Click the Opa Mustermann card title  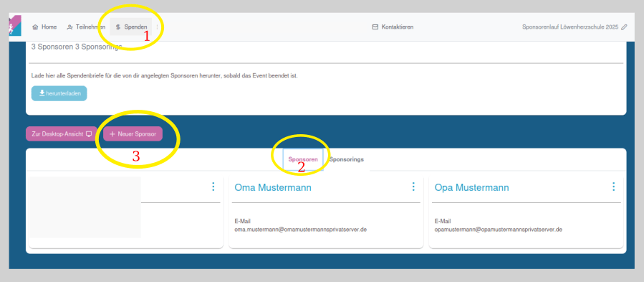(471, 188)
